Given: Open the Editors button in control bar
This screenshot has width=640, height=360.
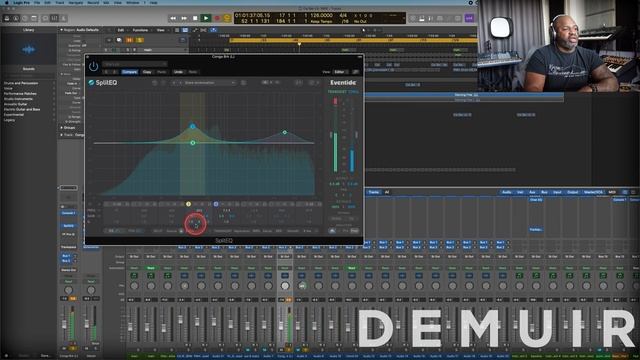Looking at the screenshot, I should [63, 18].
